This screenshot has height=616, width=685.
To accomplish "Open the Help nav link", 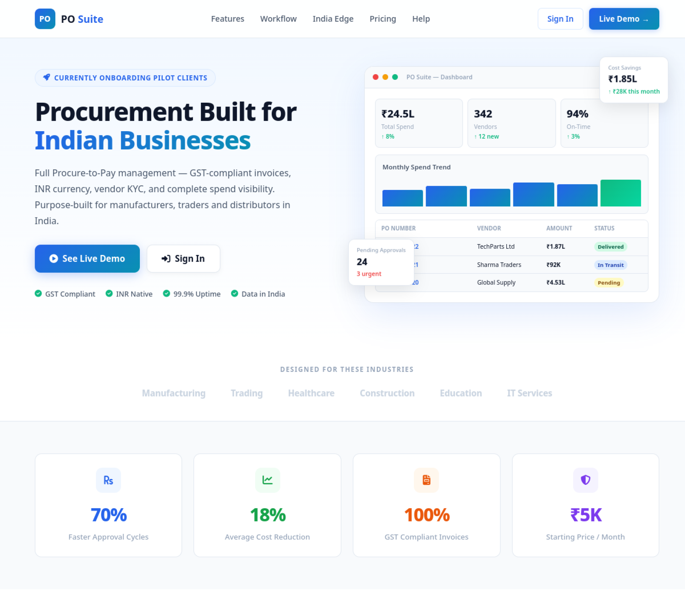I will (x=421, y=19).
